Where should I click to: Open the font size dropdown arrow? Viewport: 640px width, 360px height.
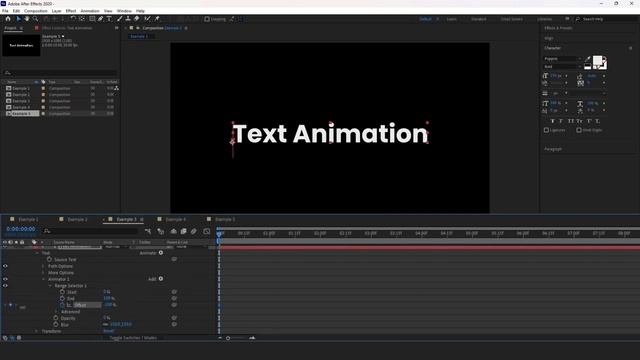pos(566,76)
